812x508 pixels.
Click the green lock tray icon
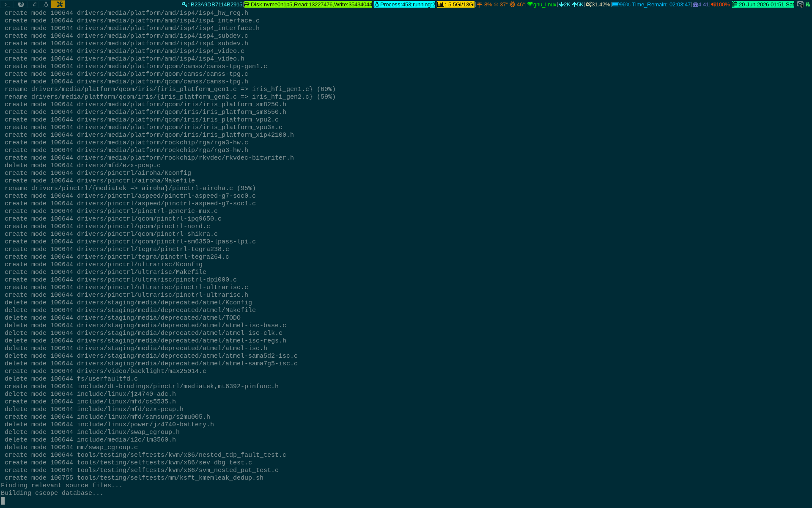(808, 4)
